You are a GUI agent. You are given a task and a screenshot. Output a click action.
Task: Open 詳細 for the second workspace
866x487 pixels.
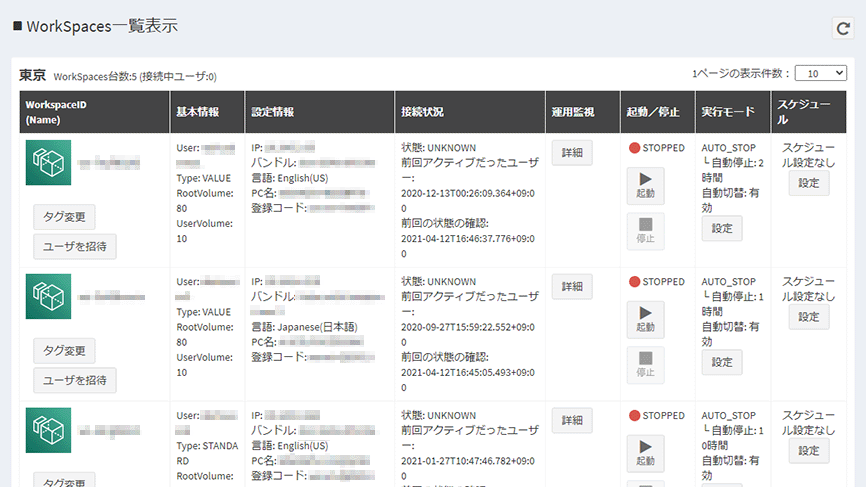pos(572,287)
